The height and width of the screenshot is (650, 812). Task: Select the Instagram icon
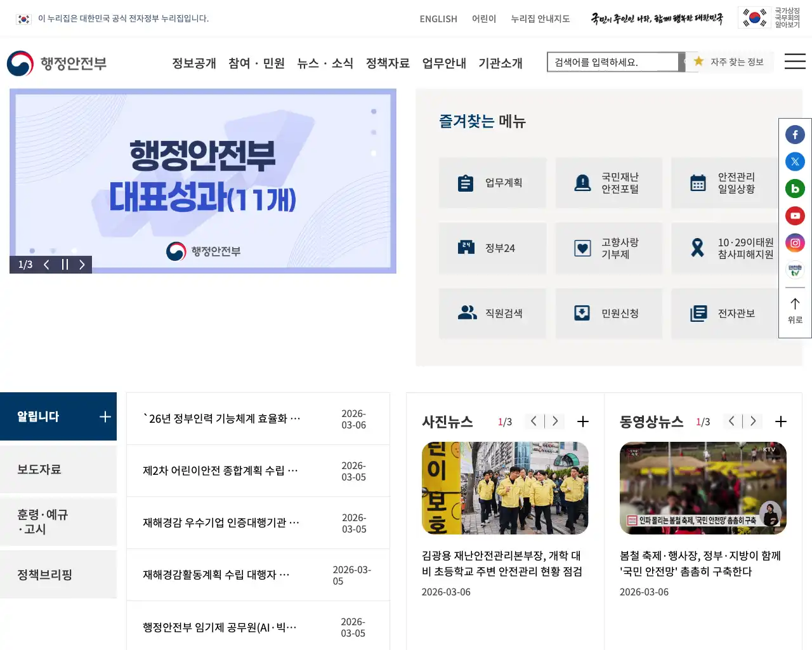(x=795, y=242)
